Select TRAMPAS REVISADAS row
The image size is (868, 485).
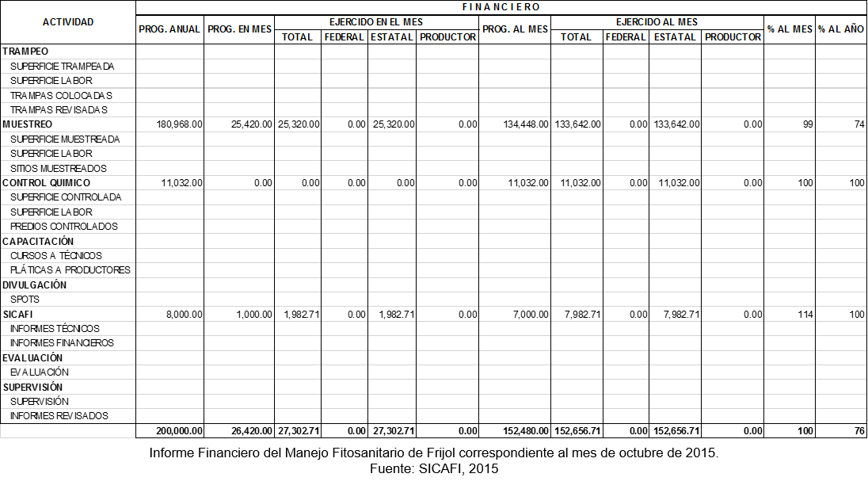point(59,110)
